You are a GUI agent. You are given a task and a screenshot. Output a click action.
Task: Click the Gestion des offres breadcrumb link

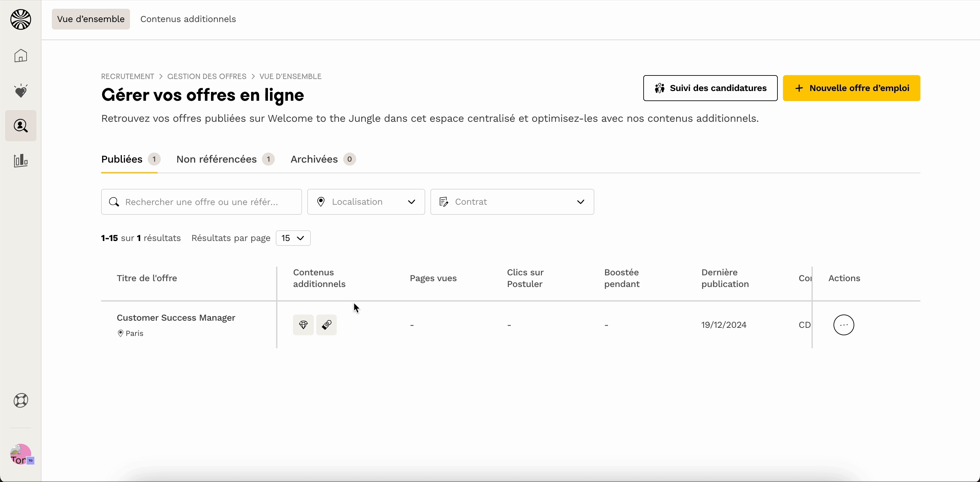(206, 76)
